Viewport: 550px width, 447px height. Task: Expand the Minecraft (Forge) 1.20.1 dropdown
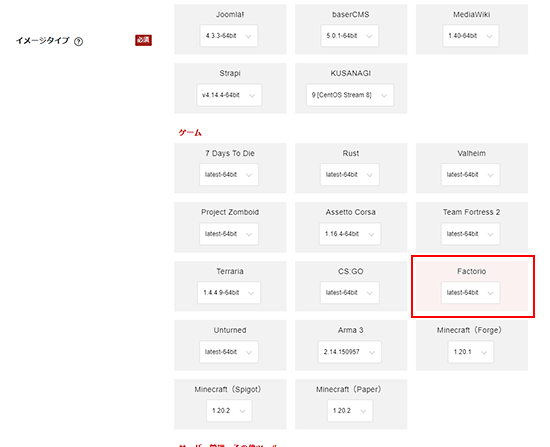[x=471, y=352]
